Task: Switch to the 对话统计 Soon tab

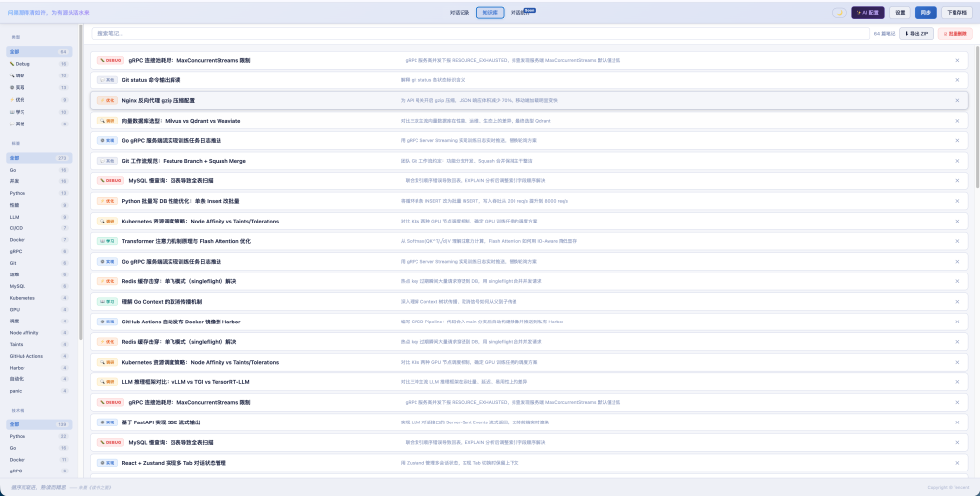Action: point(522,12)
